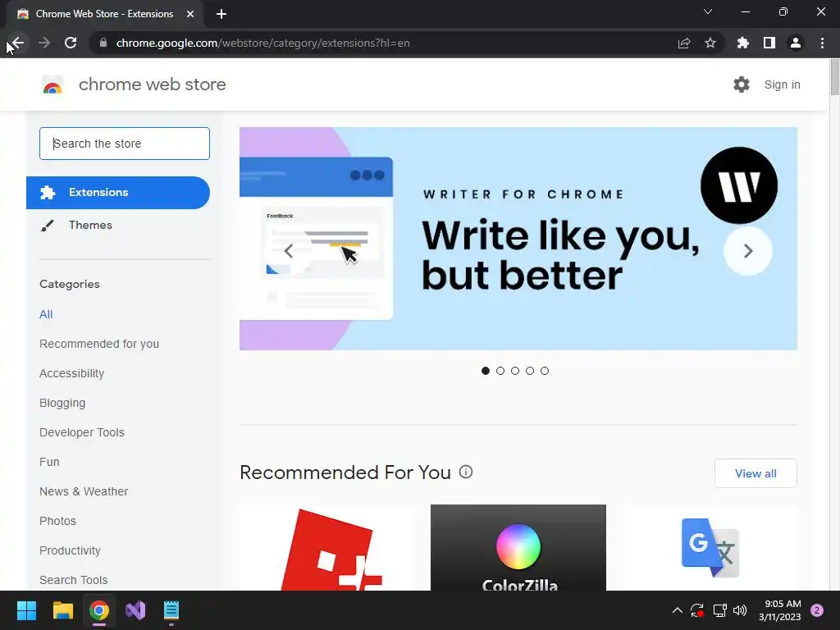Select the fourth carousel dot
The width and height of the screenshot is (840, 630).
click(530, 371)
